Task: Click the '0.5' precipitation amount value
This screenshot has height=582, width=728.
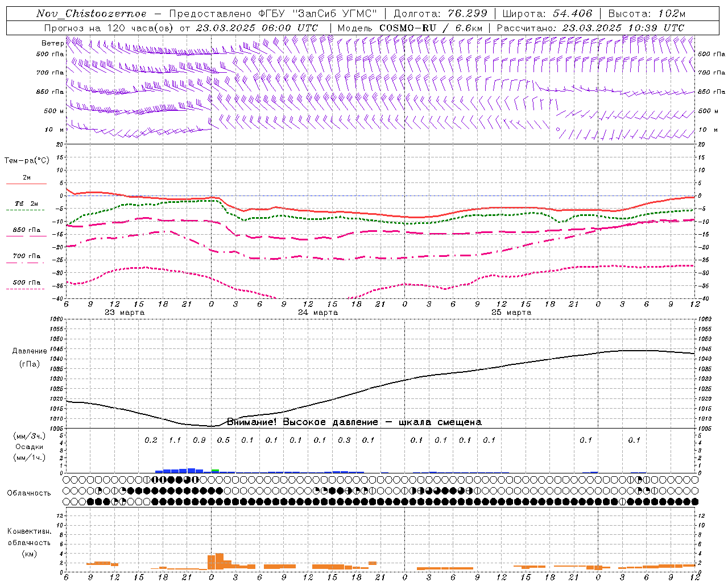Action: [223, 440]
